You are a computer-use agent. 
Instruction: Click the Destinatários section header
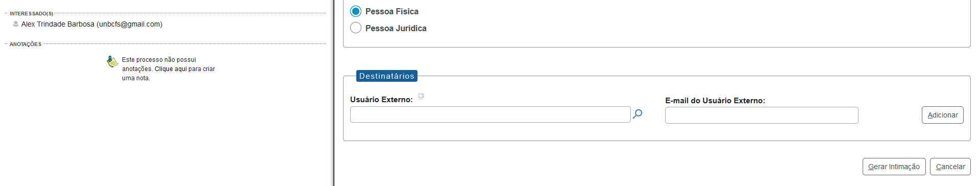coord(387,76)
